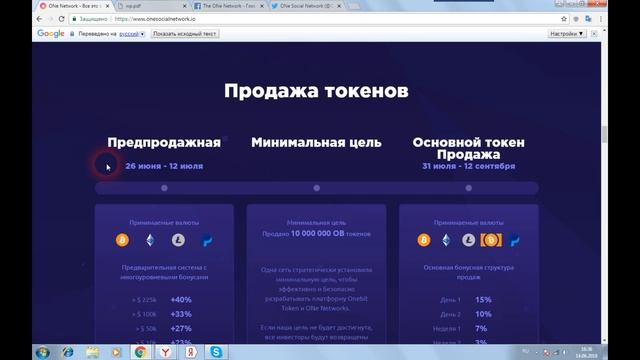Viewport: 640px width, 360px height.
Task: Open media player from taskbar
Action: [116, 352]
